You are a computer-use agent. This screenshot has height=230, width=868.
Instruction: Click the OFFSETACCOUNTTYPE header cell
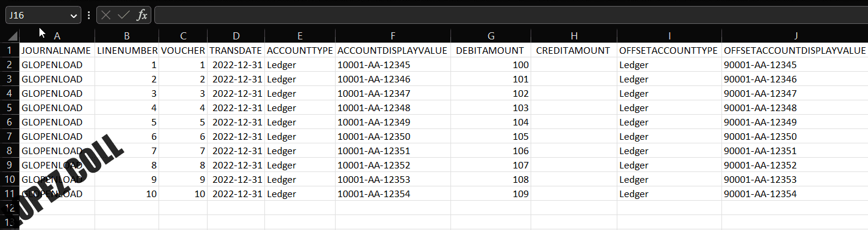[x=669, y=50]
